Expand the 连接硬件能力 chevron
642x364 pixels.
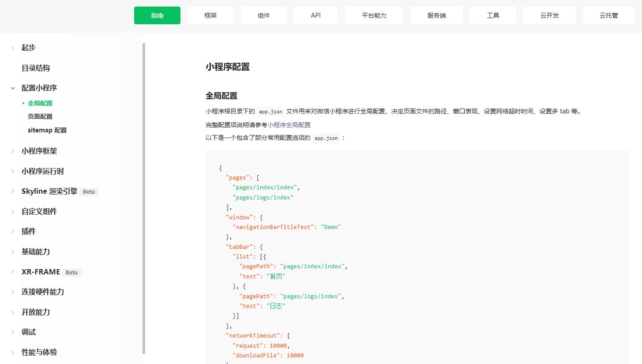pyautogui.click(x=13, y=292)
